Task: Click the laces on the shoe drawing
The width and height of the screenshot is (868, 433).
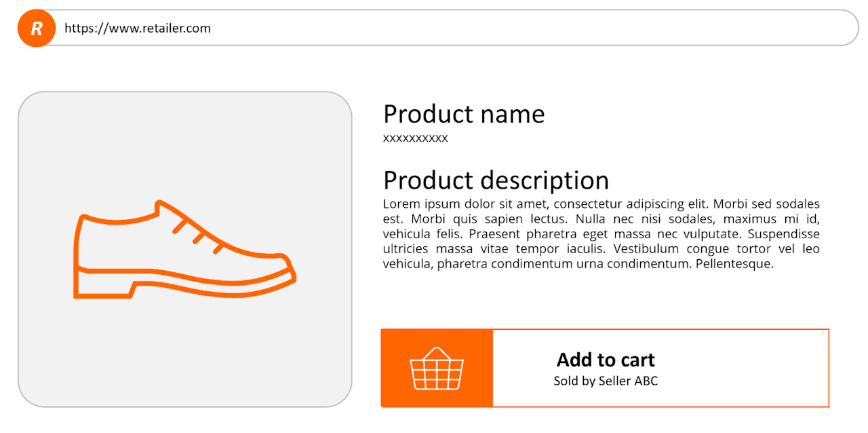Action: click(197, 235)
